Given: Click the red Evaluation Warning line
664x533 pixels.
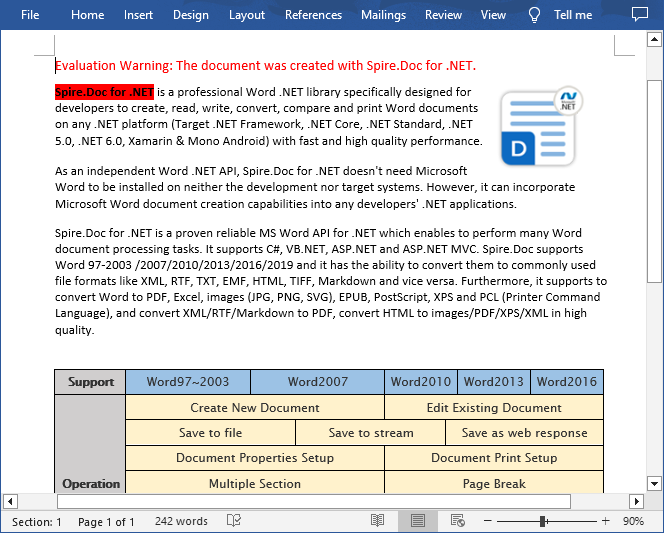Looking at the screenshot, I should point(266,66).
